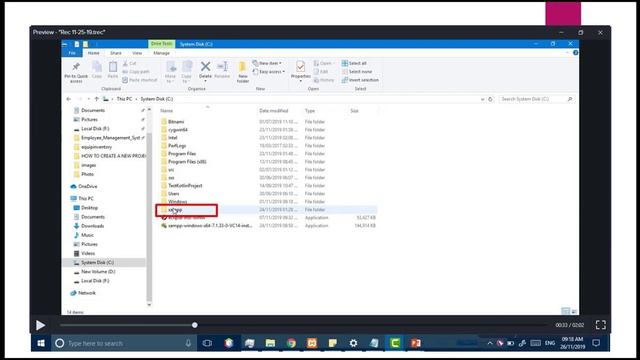Open Music in the navigation pane

tap(87, 235)
